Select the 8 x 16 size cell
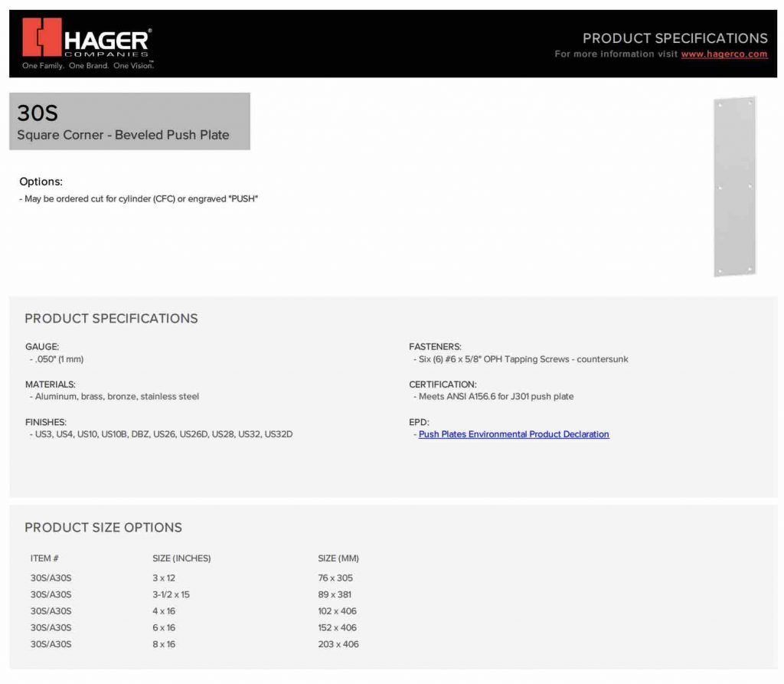Viewport: 784px width, 684px height. [x=164, y=644]
